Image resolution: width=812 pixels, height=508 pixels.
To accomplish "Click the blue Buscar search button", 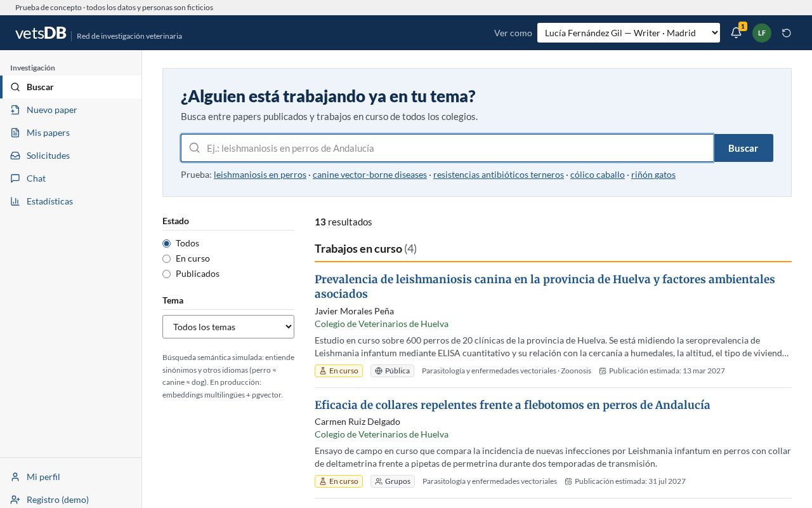I will [x=743, y=148].
